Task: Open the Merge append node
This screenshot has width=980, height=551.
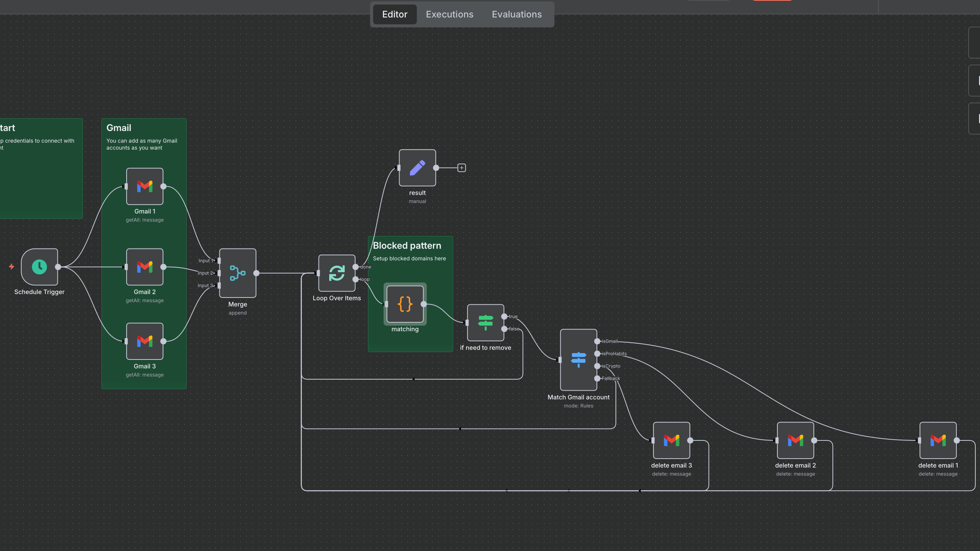Action: point(237,273)
